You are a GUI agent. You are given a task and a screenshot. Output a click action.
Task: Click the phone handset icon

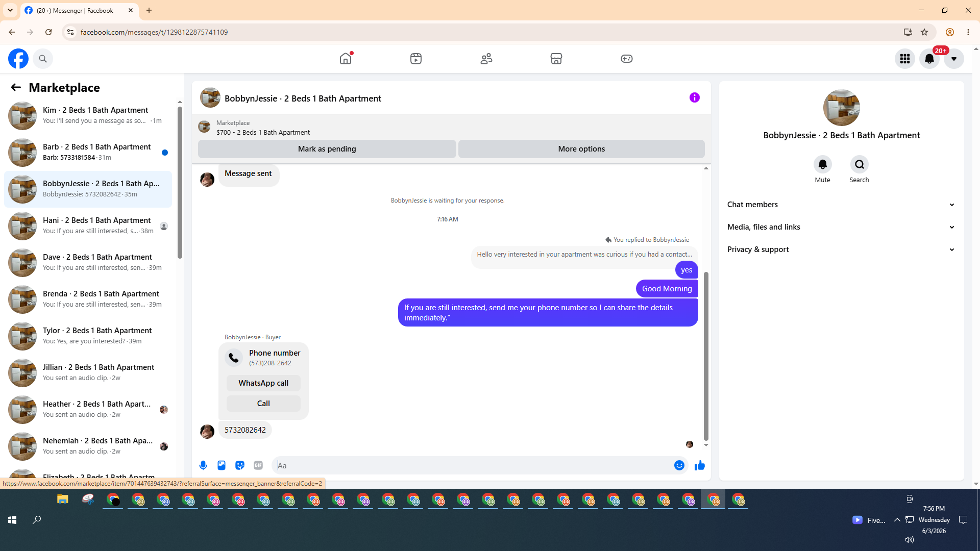pyautogui.click(x=234, y=358)
